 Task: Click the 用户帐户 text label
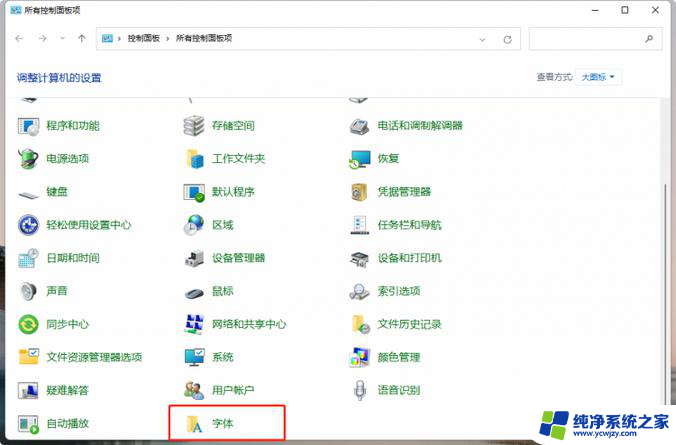click(x=233, y=390)
